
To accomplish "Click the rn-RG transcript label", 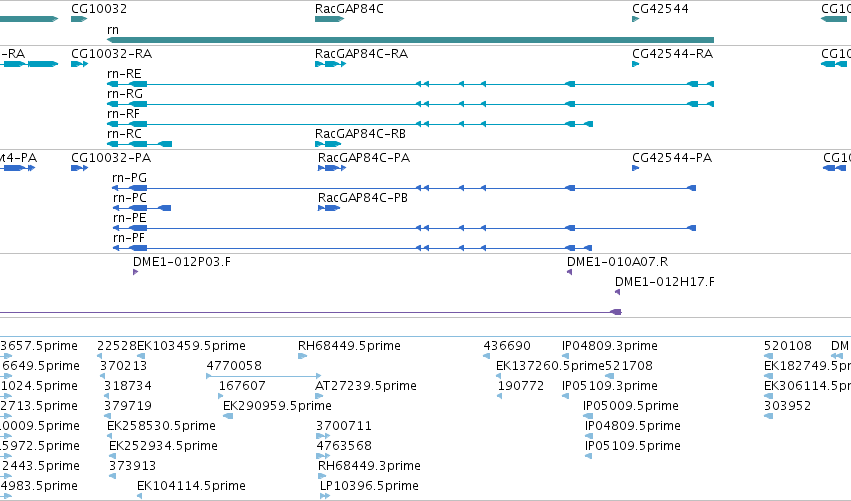I will click(125, 94).
